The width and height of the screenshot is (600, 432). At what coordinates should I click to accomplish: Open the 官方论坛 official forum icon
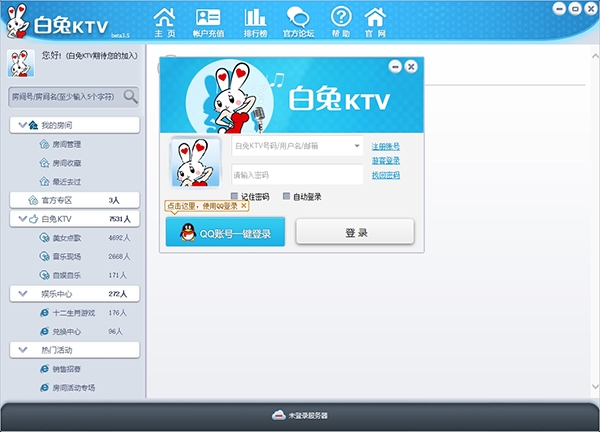[298, 23]
